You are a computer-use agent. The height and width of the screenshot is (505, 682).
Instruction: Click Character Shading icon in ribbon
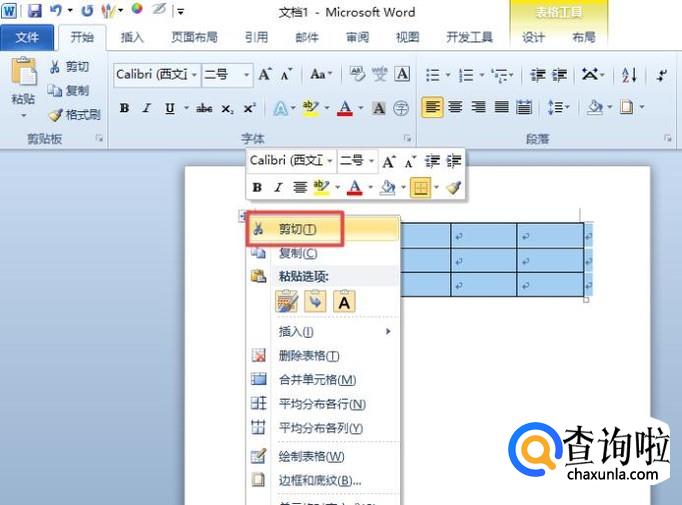[379, 108]
